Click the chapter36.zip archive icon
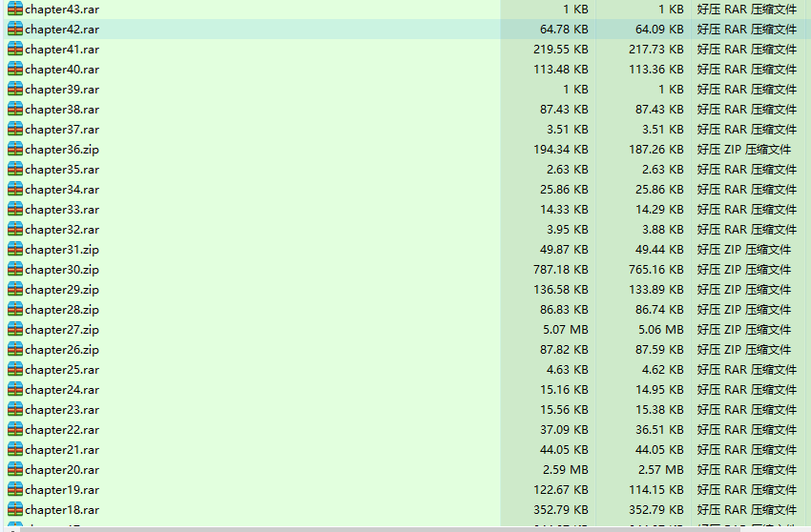Screen dimensions: 811x532 (14, 149)
